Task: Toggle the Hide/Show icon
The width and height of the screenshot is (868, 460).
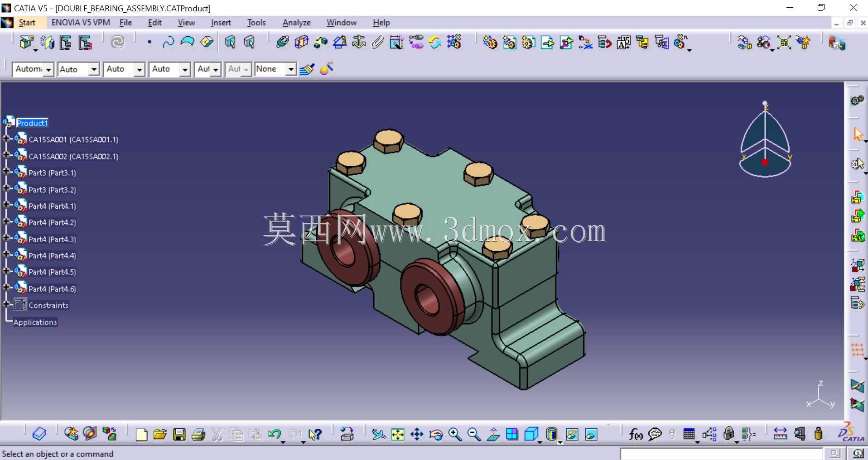Action: click(x=572, y=435)
